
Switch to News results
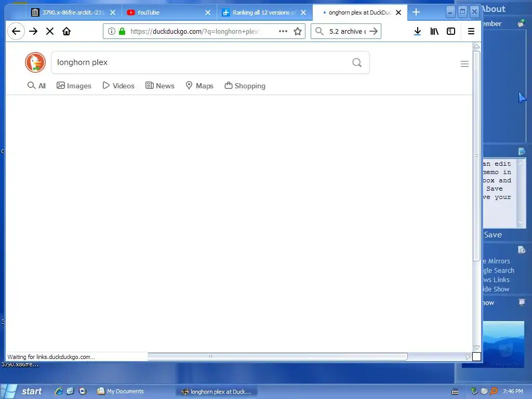(160, 86)
